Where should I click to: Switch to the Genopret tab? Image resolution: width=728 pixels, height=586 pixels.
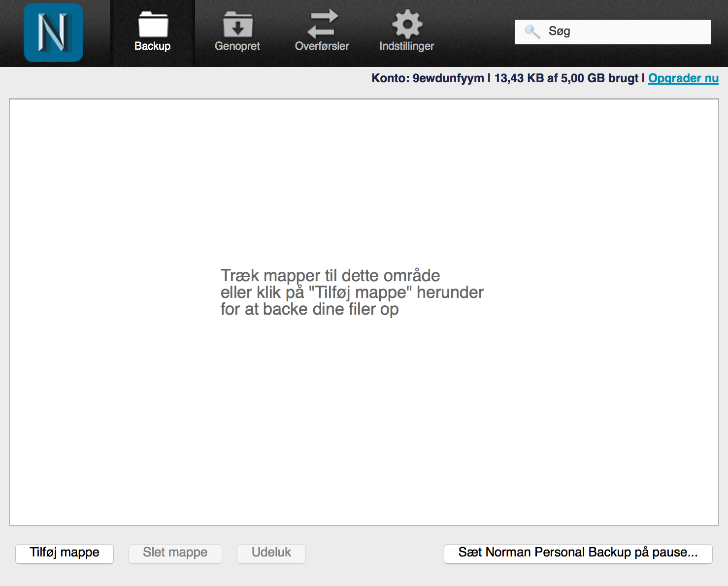[x=237, y=33]
